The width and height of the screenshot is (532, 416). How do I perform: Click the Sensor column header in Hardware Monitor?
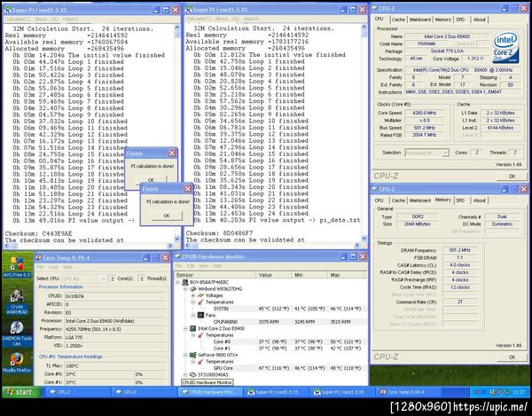click(x=215, y=275)
